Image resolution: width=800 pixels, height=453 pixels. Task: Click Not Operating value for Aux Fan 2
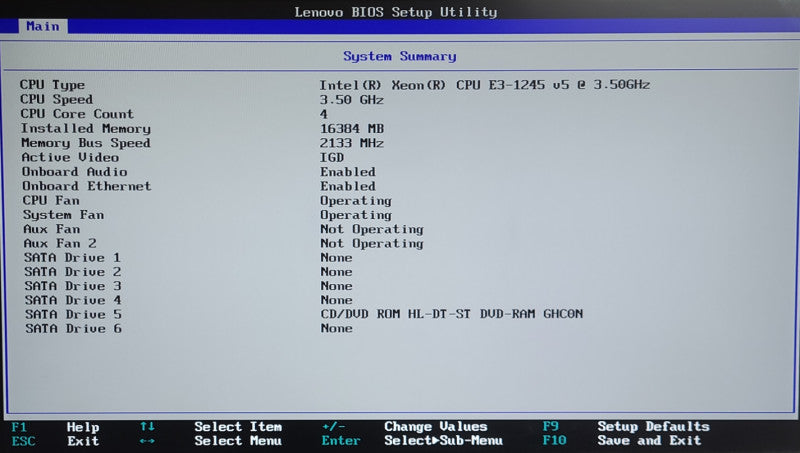[371, 244]
